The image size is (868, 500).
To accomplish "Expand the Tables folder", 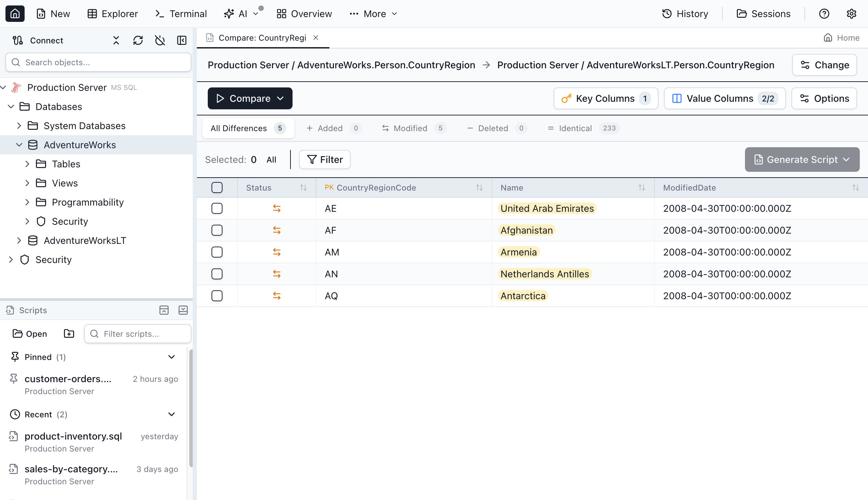I will (28, 164).
